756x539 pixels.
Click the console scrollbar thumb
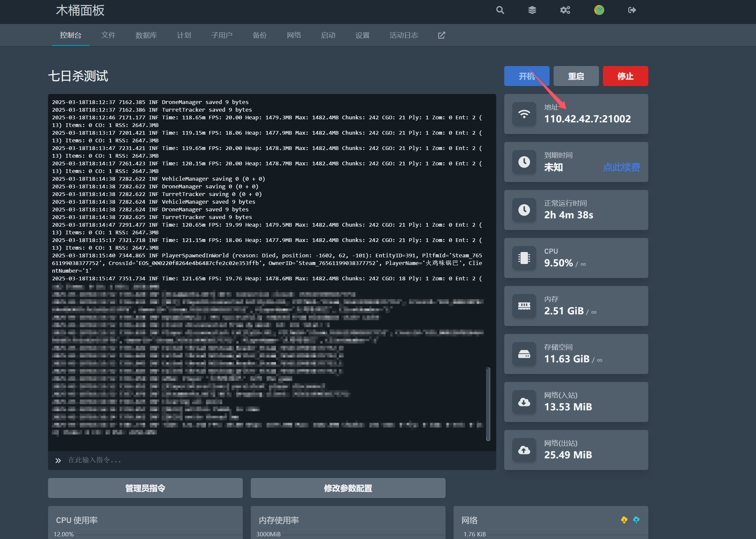point(488,404)
